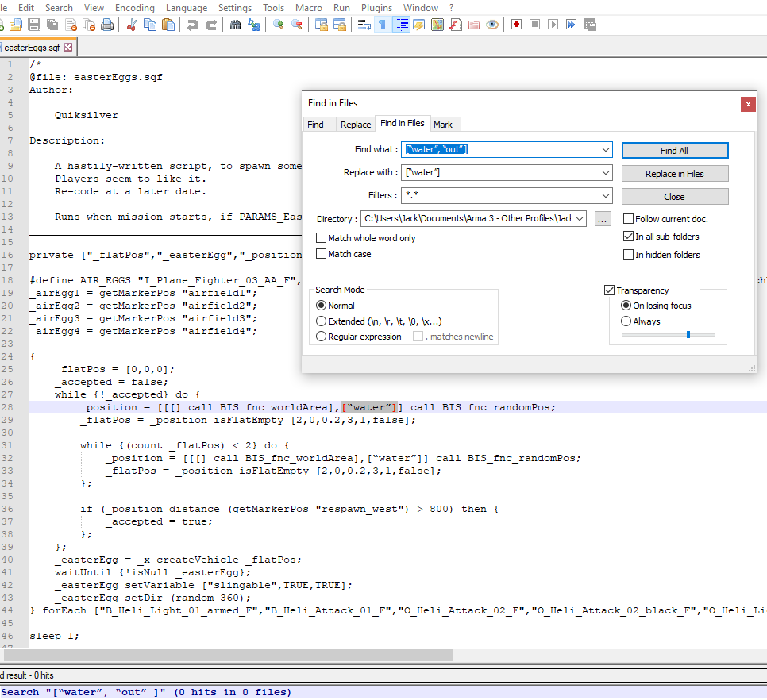Click the Monitoring eye icon
Viewport: 767px width, 700px height.
(492, 25)
